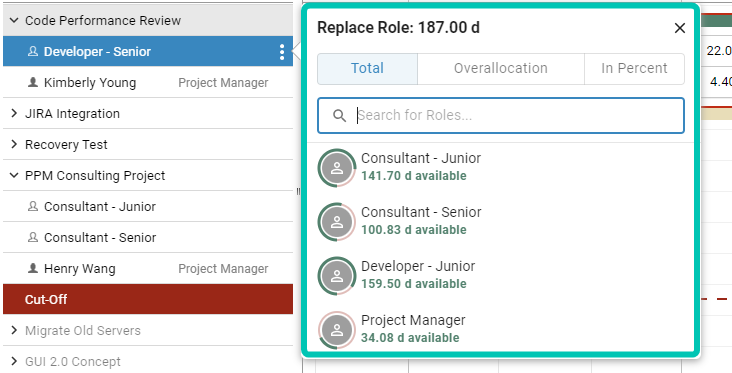Click the role icon beside Consultant - Junior in tree
Image resolution: width=732 pixels, height=373 pixels.
point(33,206)
